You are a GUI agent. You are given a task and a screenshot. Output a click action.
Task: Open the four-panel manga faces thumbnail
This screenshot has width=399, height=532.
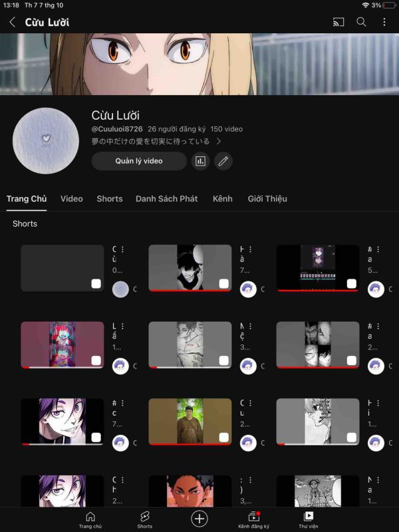(x=318, y=344)
